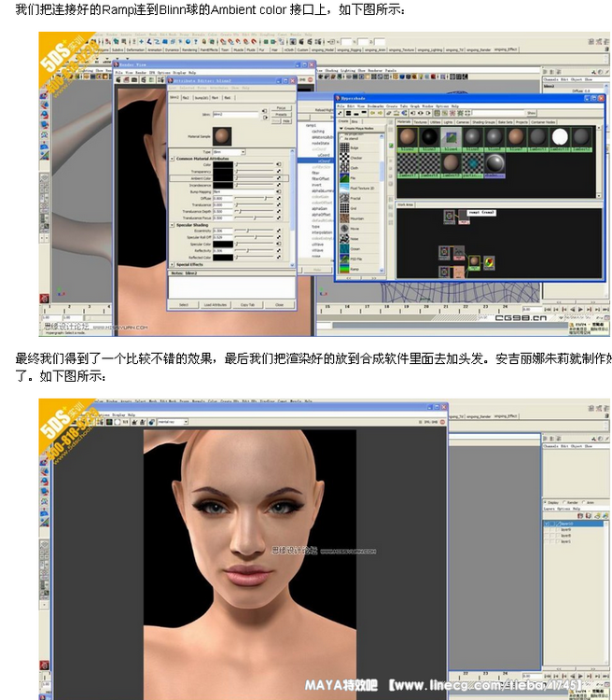Click the input connections icon in Hypershade toolbar
The height and width of the screenshot is (700, 612).
pyautogui.click(x=412, y=113)
